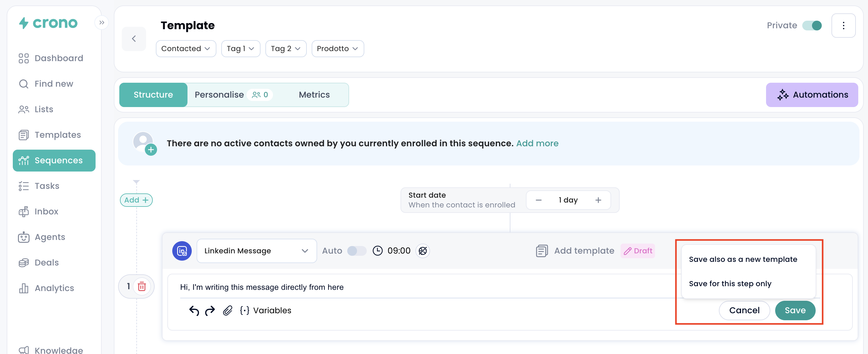Cancel the message edit

pos(744,311)
